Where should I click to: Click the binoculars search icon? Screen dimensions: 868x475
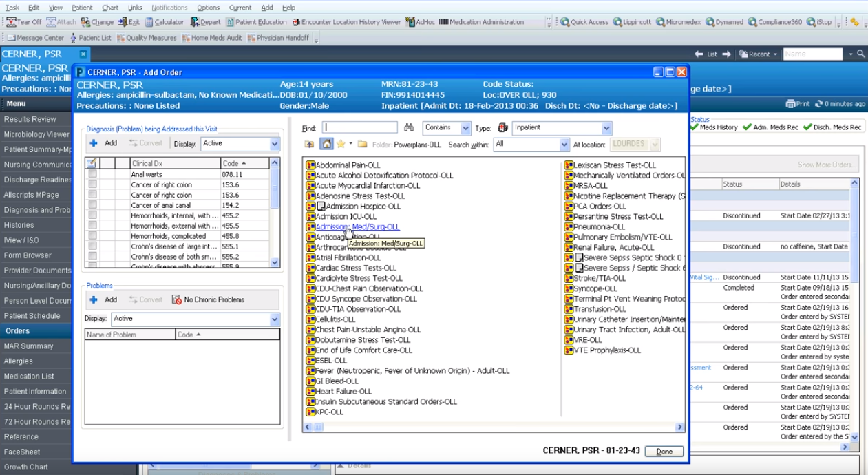coord(409,128)
